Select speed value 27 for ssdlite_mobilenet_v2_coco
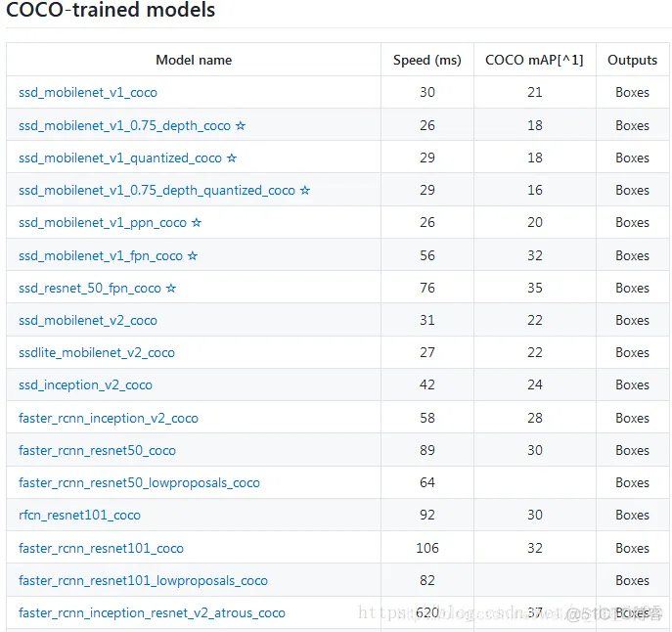This screenshot has width=672, height=632. click(427, 352)
